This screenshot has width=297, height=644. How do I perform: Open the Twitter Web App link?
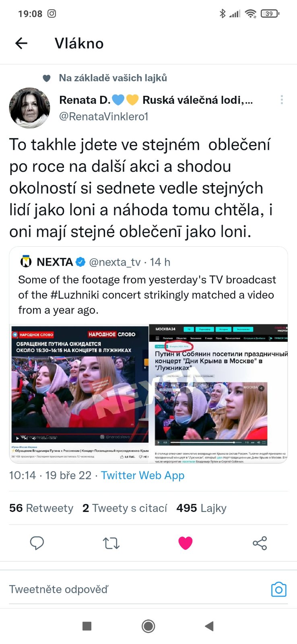click(142, 475)
